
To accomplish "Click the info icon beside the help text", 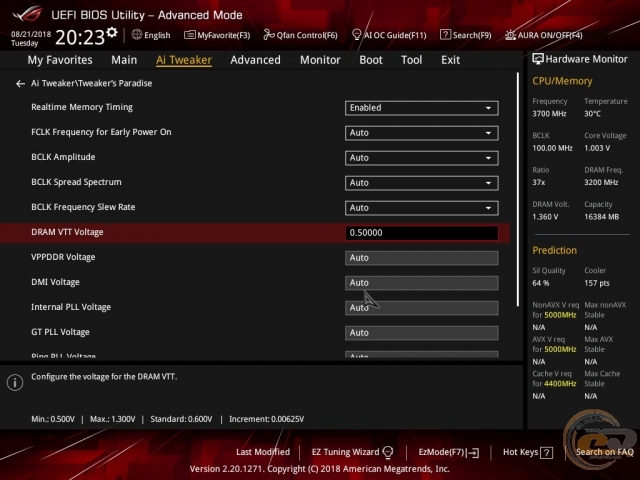I will click(x=15, y=382).
